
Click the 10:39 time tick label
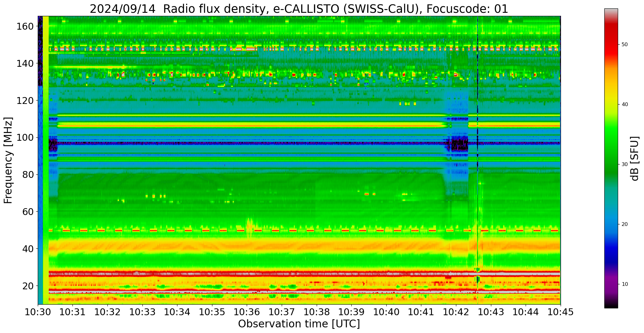(x=352, y=312)
